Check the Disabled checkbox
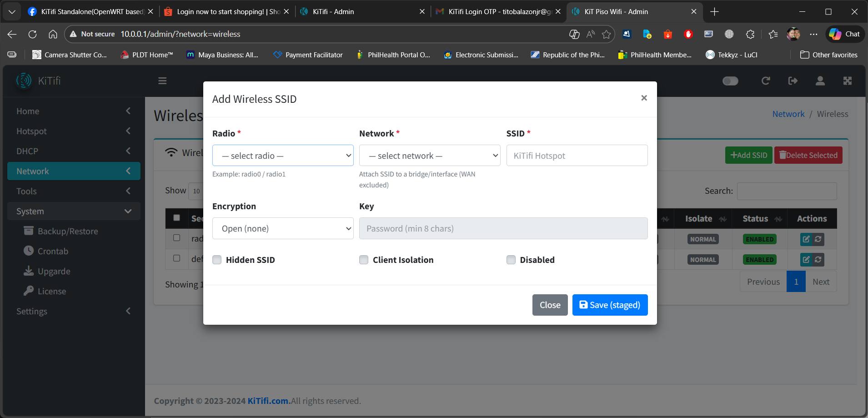The image size is (868, 418). coord(511,260)
